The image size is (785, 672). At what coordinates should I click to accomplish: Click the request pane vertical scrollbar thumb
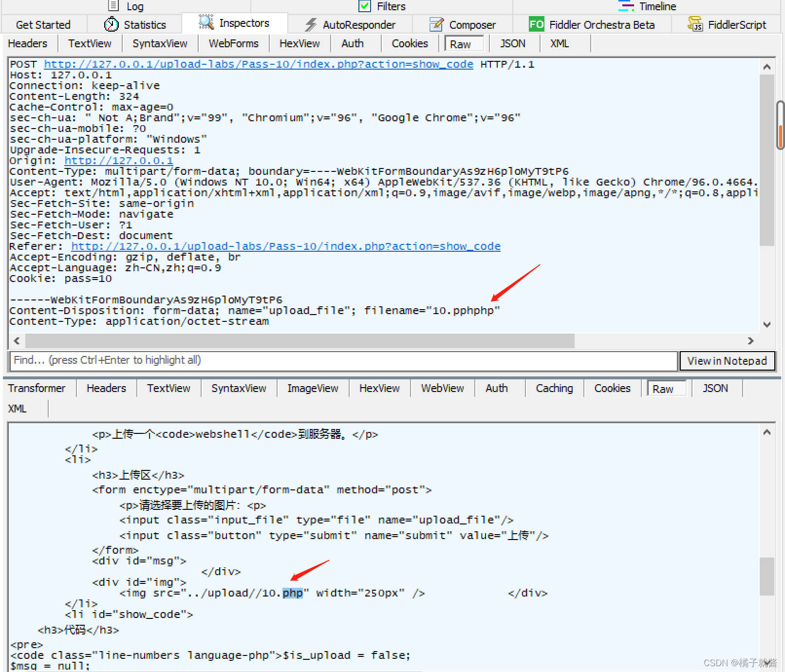(767, 160)
